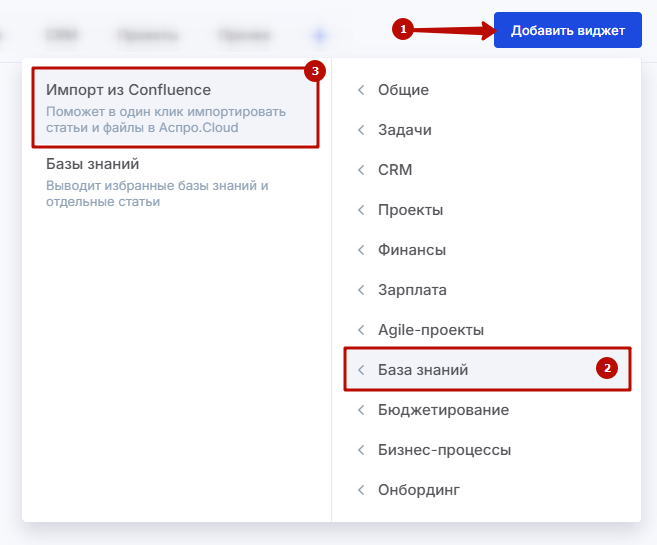
Task: Expand the CRM widget category chevron
Action: pos(361,170)
